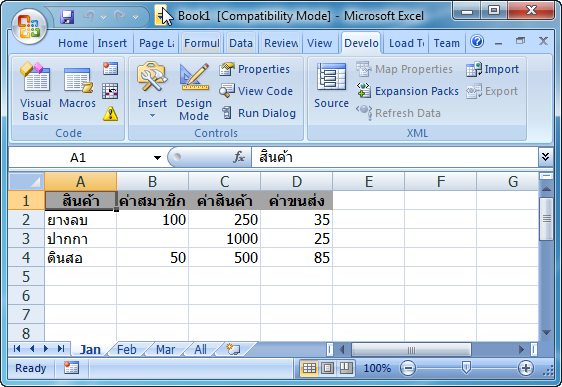Select the Developer tab

(361, 43)
